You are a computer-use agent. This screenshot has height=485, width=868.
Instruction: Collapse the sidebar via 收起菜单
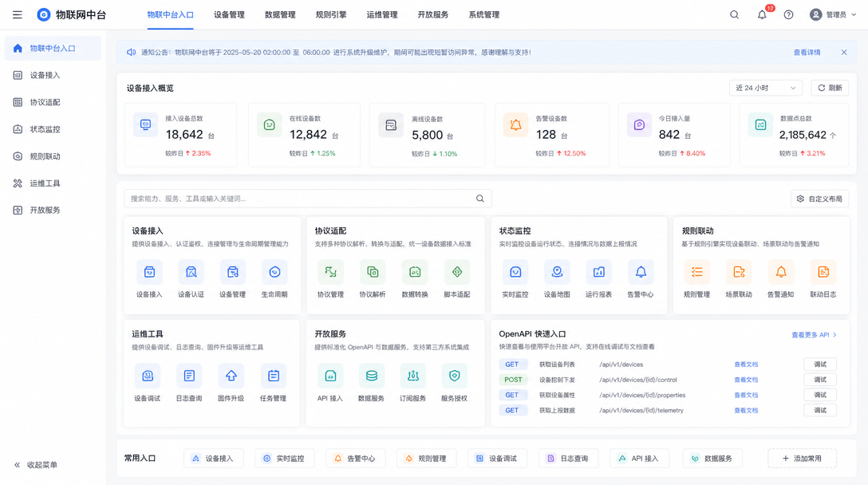[36, 465]
